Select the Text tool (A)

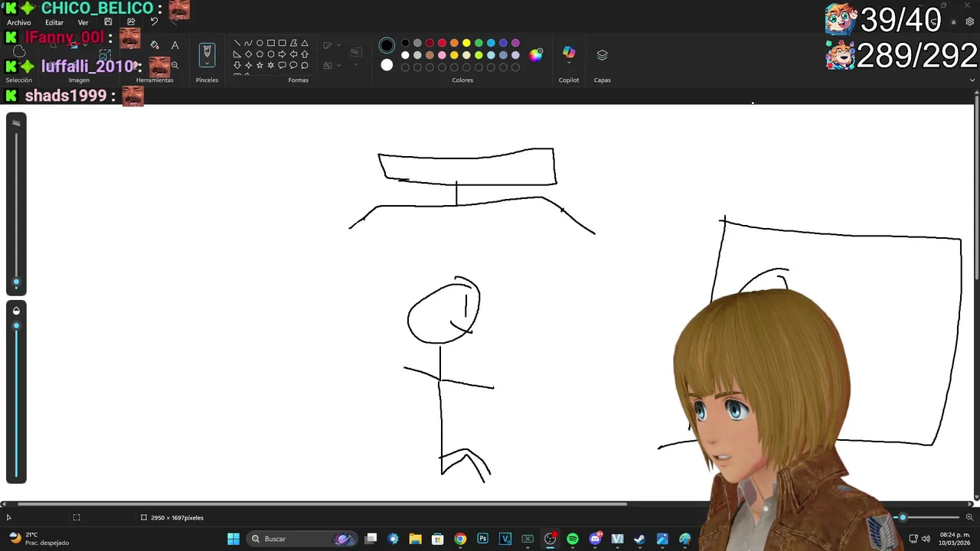pyautogui.click(x=175, y=45)
